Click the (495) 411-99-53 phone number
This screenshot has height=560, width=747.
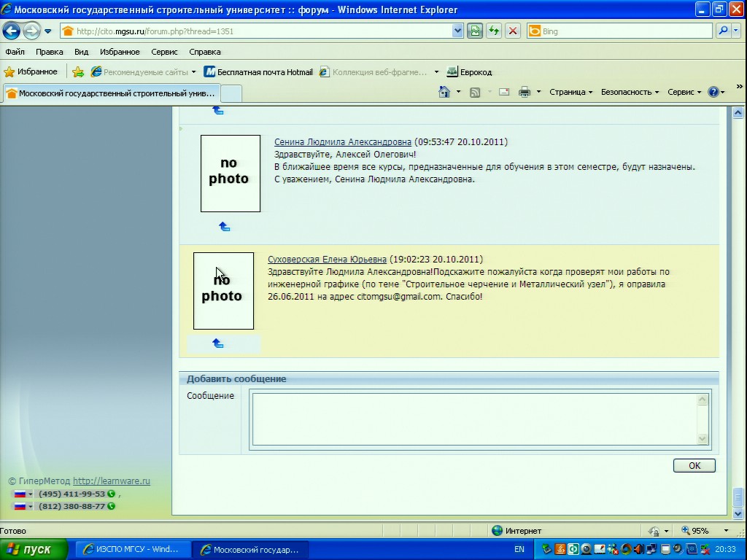point(72,494)
